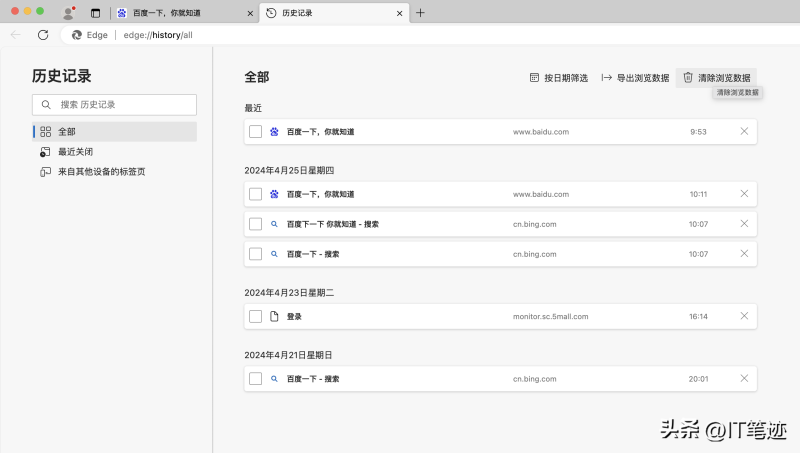This screenshot has width=800, height=453.
Task: Click the 2024年4月21日星期日 date heading
Action: (288, 355)
